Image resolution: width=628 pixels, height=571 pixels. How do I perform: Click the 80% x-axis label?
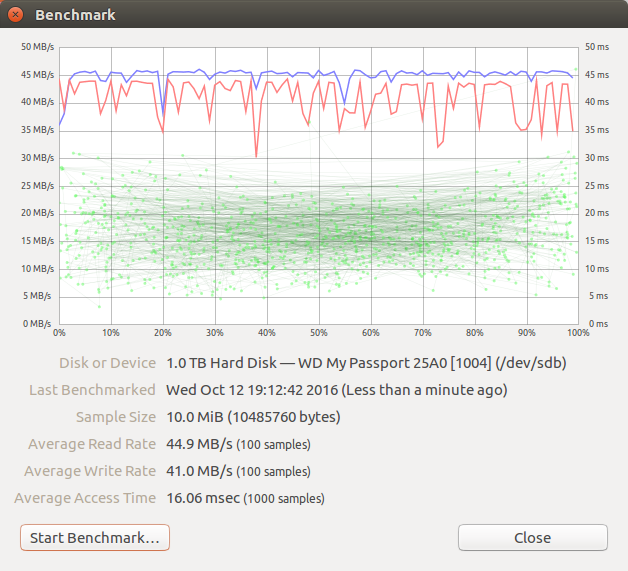point(475,333)
